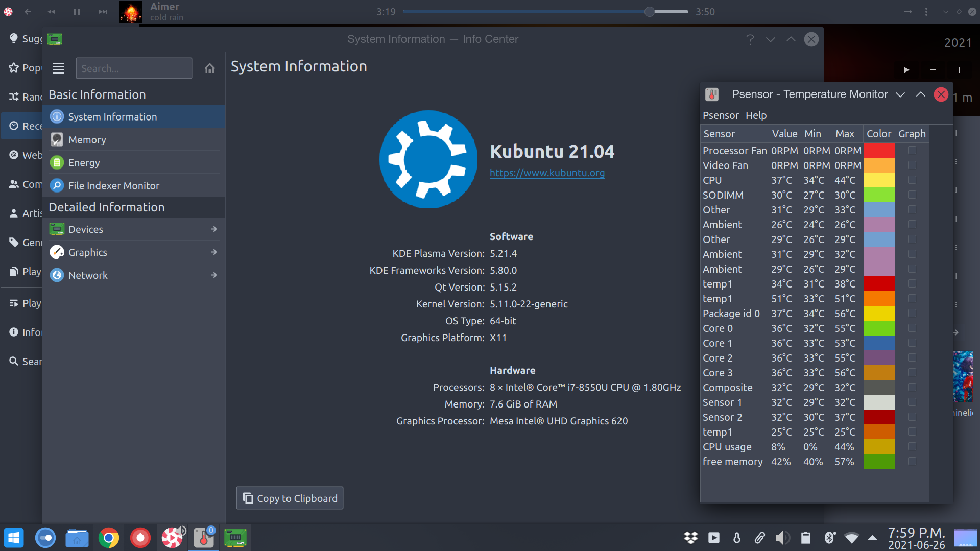Pause the music player playback

pos(77,11)
